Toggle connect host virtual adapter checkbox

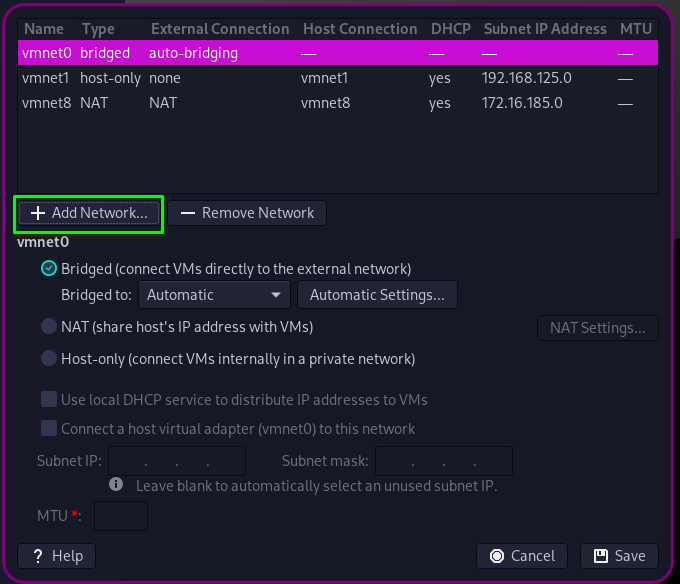point(49,429)
